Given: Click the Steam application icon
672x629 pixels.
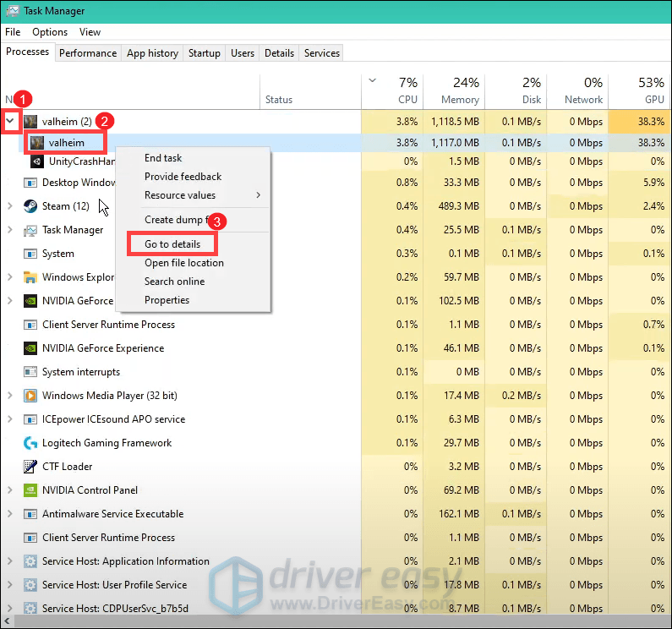Looking at the screenshot, I should click(x=30, y=206).
